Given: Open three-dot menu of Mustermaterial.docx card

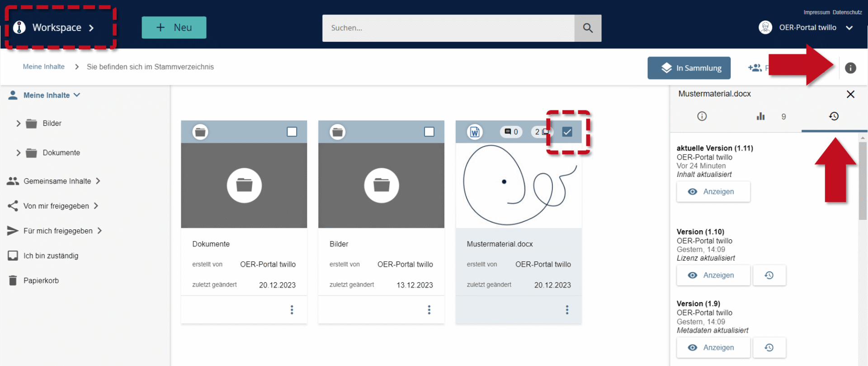Looking at the screenshot, I should pyautogui.click(x=567, y=310).
